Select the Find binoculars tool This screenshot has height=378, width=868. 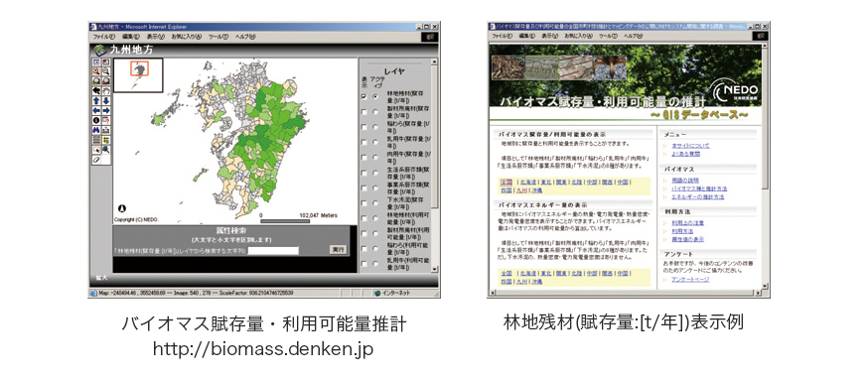click(x=96, y=130)
